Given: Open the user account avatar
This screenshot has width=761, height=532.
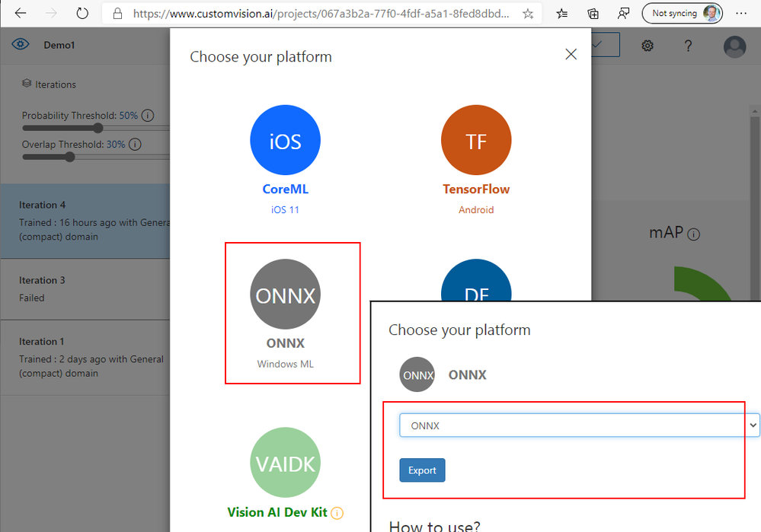Looking at the screenshot, I should (x=734, y=47).
